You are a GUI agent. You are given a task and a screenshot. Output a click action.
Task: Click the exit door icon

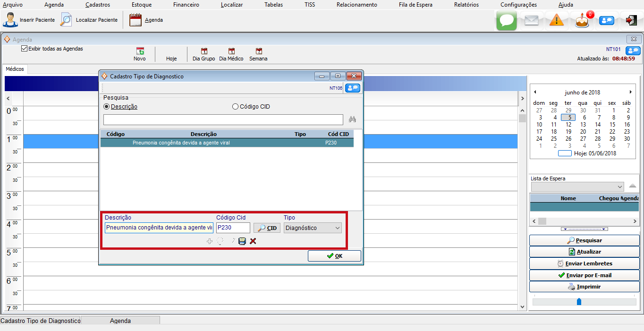pyautogui.click(x=631, y=20)
